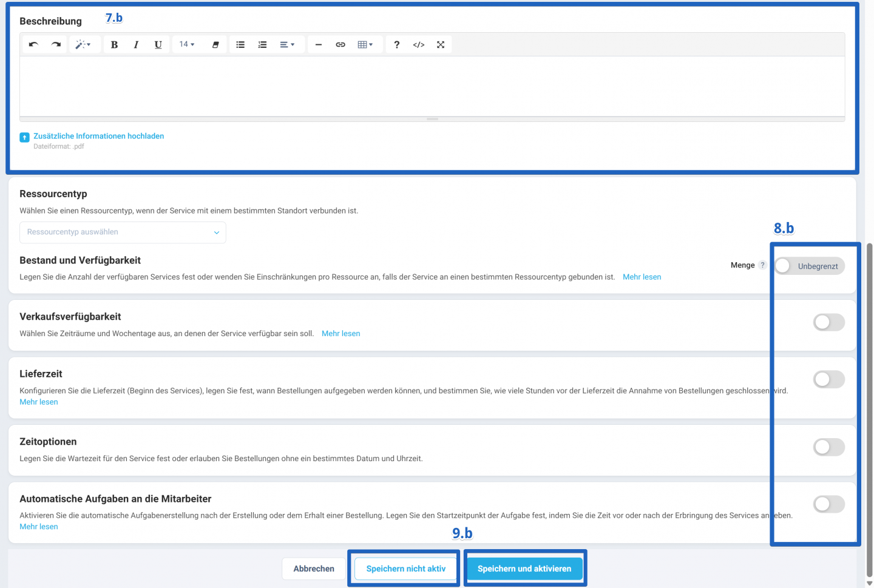The width and height of the screenshot is (874, 588).
Task: Toggle fullscreen mode of the editor
Action: (441, 44)
